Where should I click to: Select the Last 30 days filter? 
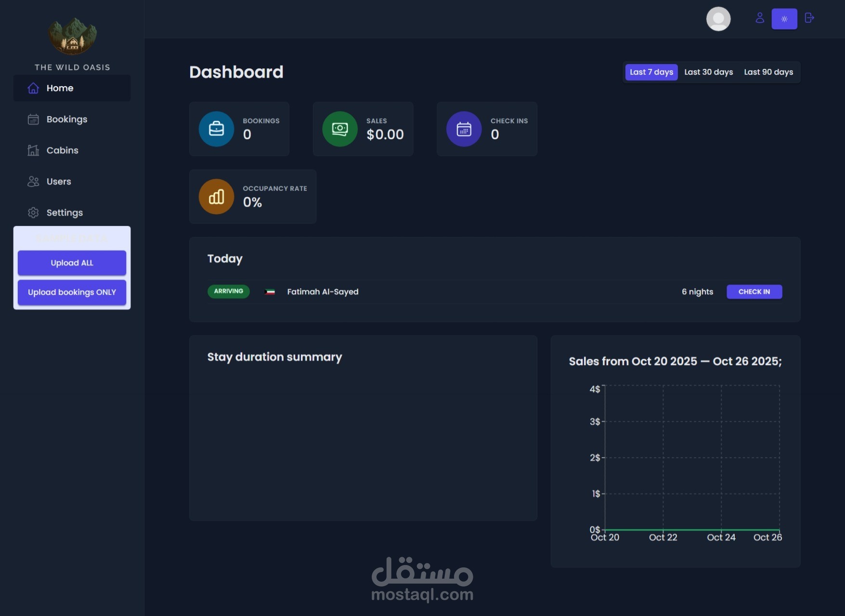(708, 72)
